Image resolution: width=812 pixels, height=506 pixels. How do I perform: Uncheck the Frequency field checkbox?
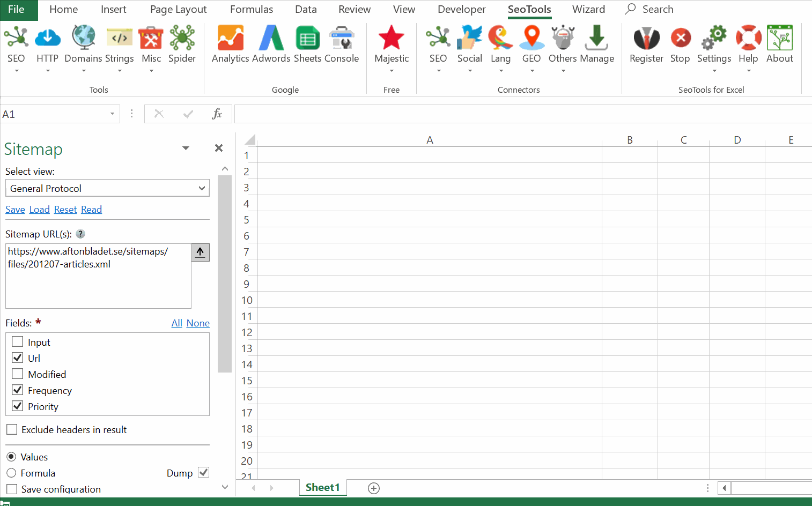(x=18, y=390)
